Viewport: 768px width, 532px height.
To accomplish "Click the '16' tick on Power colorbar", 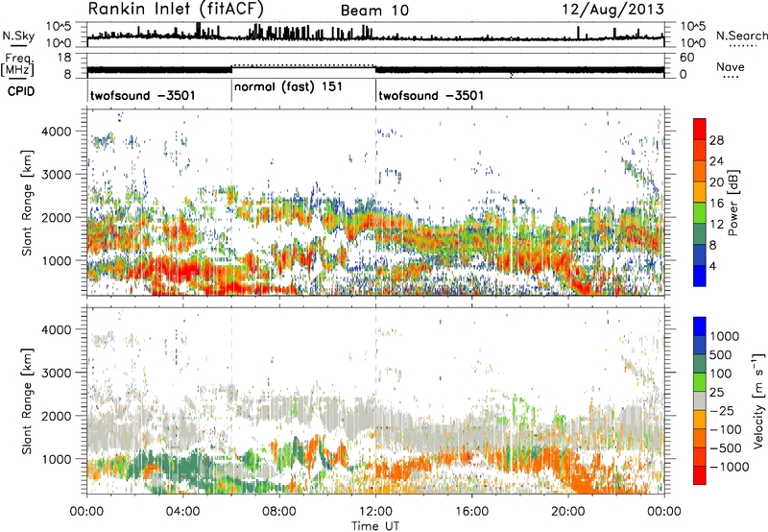I will coord(716,204).
